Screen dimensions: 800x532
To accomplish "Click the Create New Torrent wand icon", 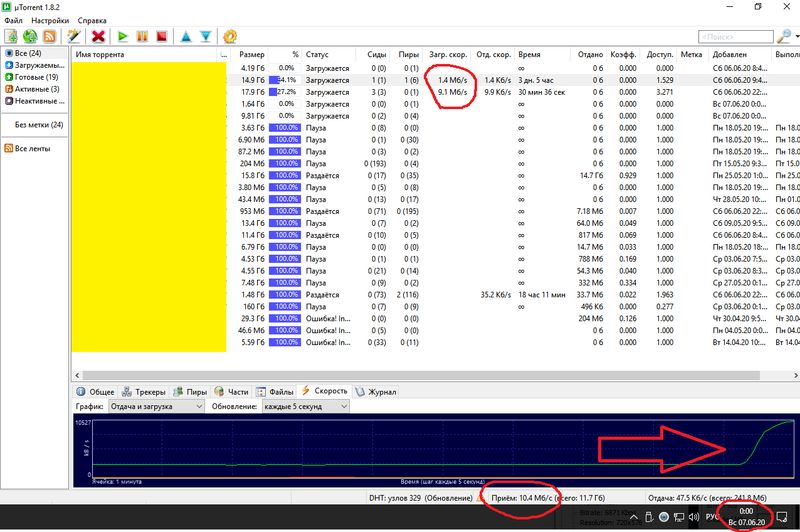I will [x=73, y=36].
